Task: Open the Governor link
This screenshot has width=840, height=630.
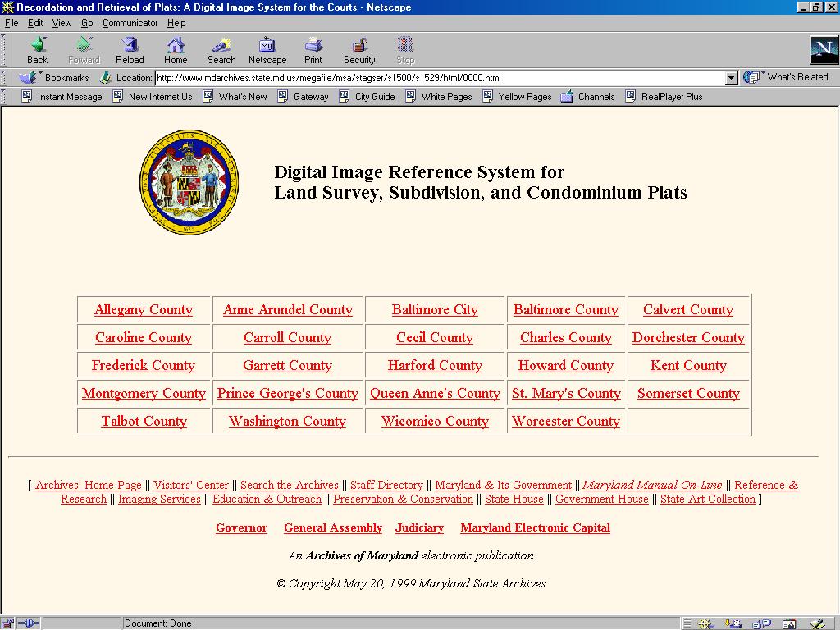Action: pyautogui.click(x=242, y=527)
